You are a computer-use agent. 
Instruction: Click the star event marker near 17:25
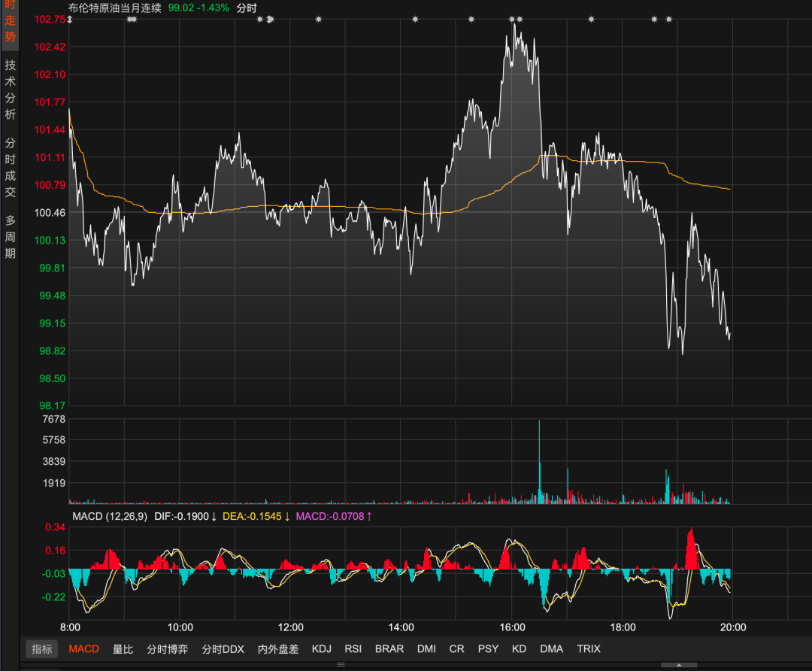coord(591,19)
